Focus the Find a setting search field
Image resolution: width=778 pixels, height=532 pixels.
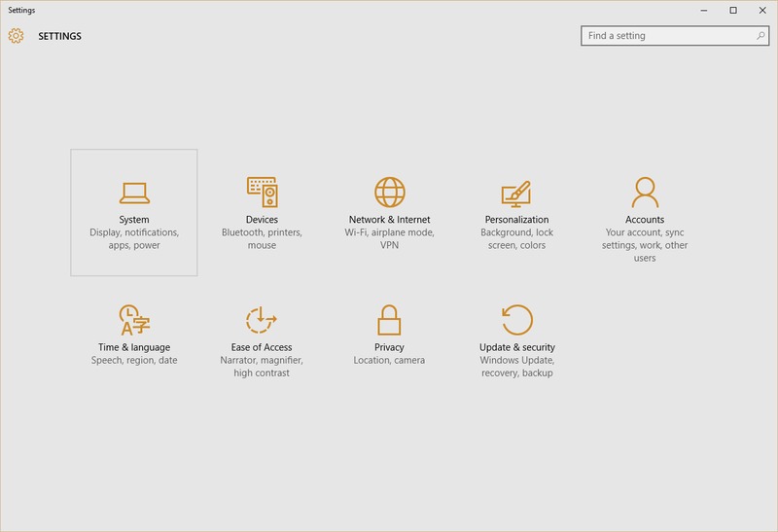click(666, 36)
